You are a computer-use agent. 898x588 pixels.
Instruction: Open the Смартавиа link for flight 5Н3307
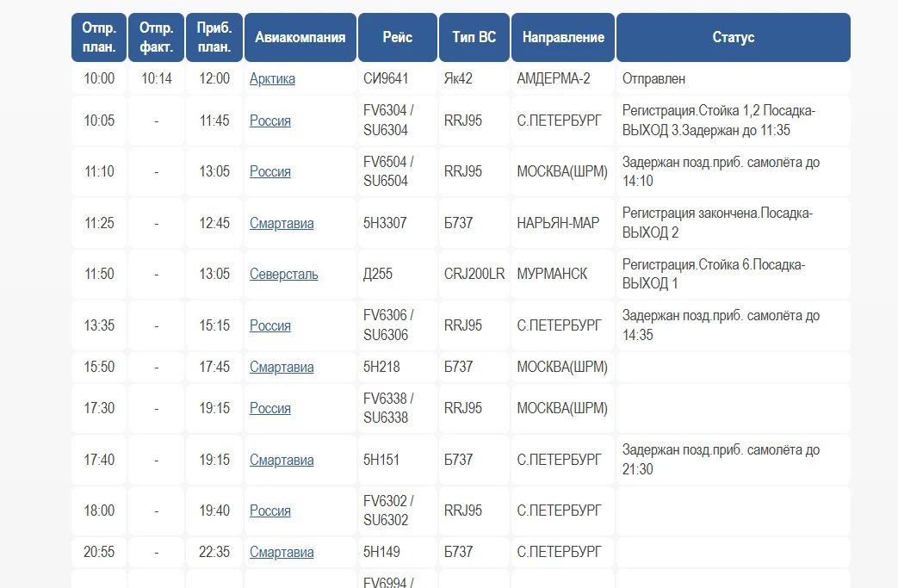[282, 223]
